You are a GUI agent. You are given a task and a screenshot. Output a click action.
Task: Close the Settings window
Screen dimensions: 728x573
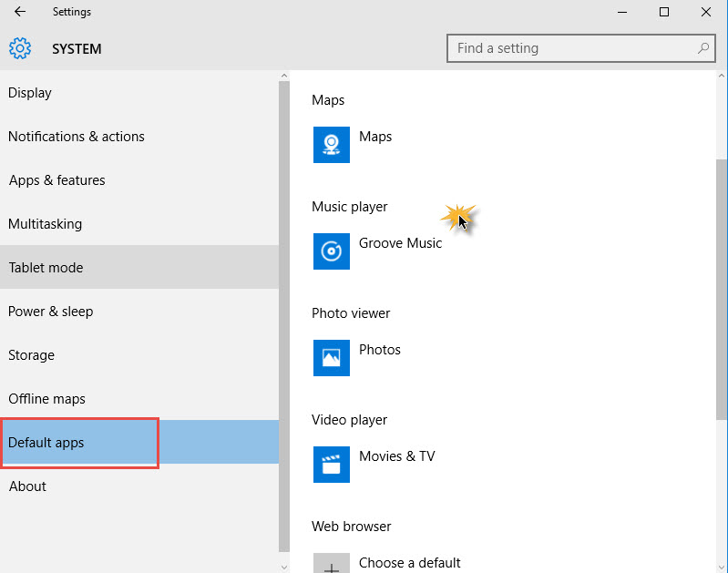point(706,12)
